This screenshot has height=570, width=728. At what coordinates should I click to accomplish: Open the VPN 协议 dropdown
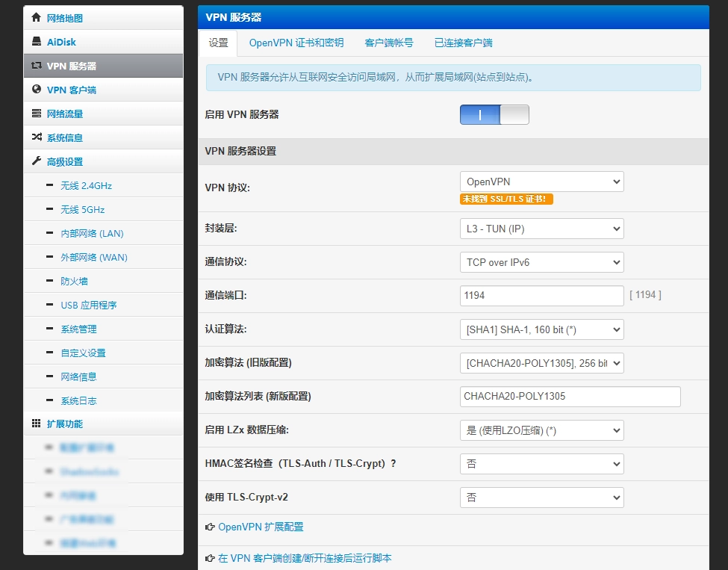pyautogui.click(x=541, y=182)
